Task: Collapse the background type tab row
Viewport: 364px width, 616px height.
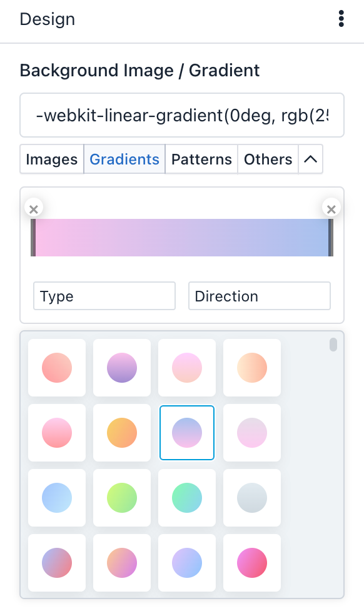Action: tap(310, 159)
